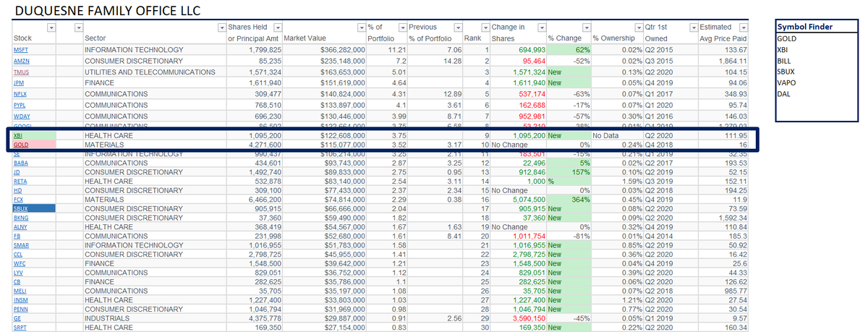868x332 pixels.
Task: Open the HD ticker link
Action: [x=17, y=190]
